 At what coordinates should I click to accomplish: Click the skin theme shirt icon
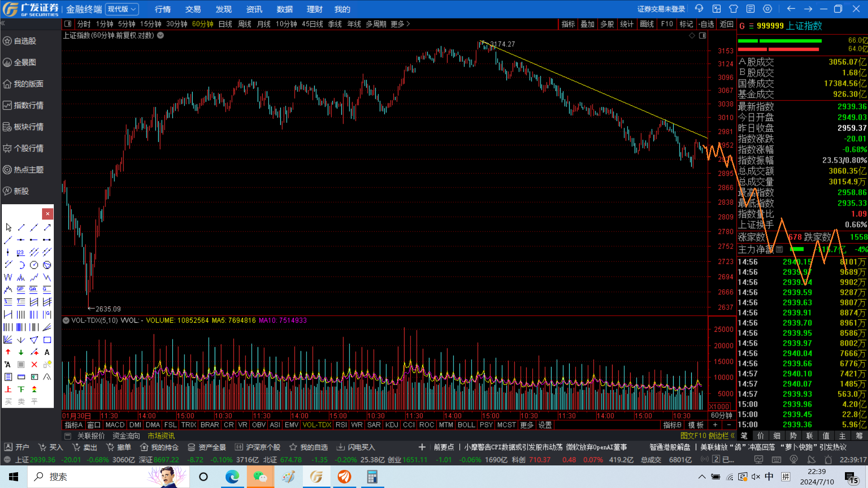(733, 9)
